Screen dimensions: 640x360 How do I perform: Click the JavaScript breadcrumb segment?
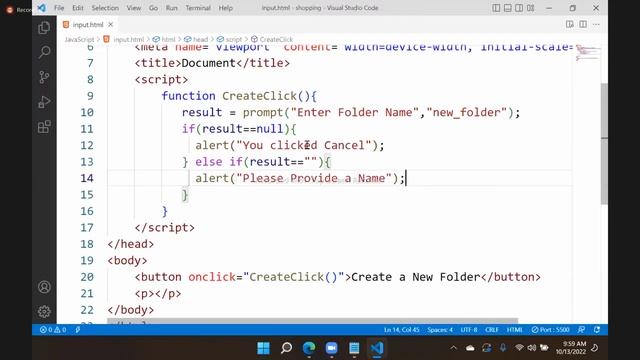[x=79, y=39]
